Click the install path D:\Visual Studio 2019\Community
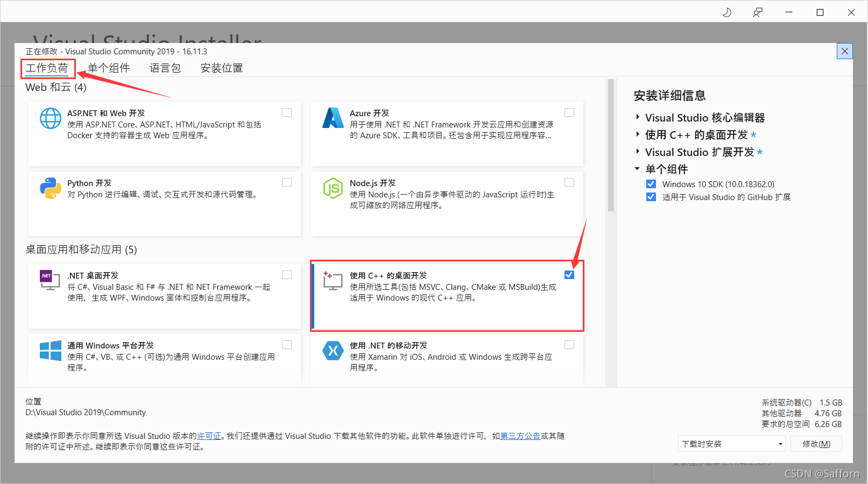 click(x=86, y=412)
